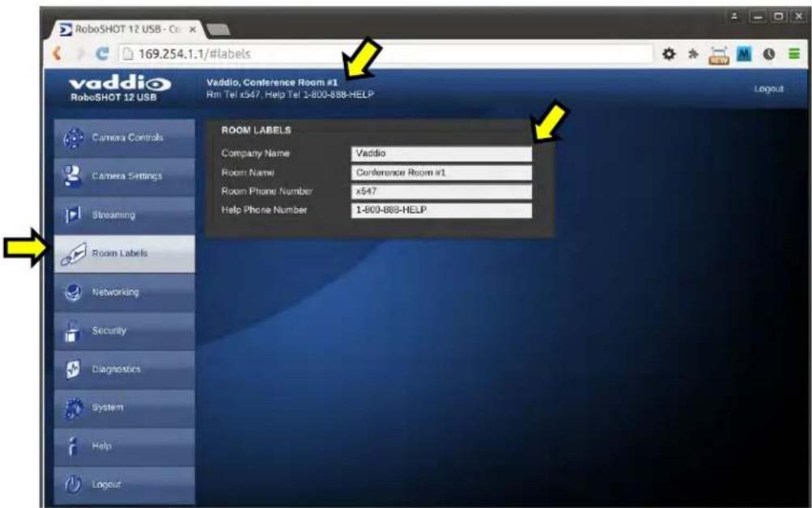
Task: Close the RoboSHOT 12 USB tab
Action: 193,29
